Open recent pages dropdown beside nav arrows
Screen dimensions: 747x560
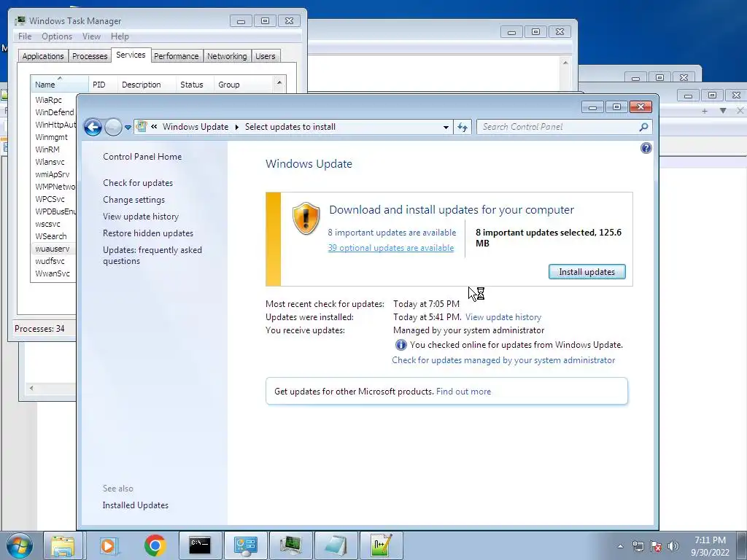pyautogui.click(x=128, y=128)
